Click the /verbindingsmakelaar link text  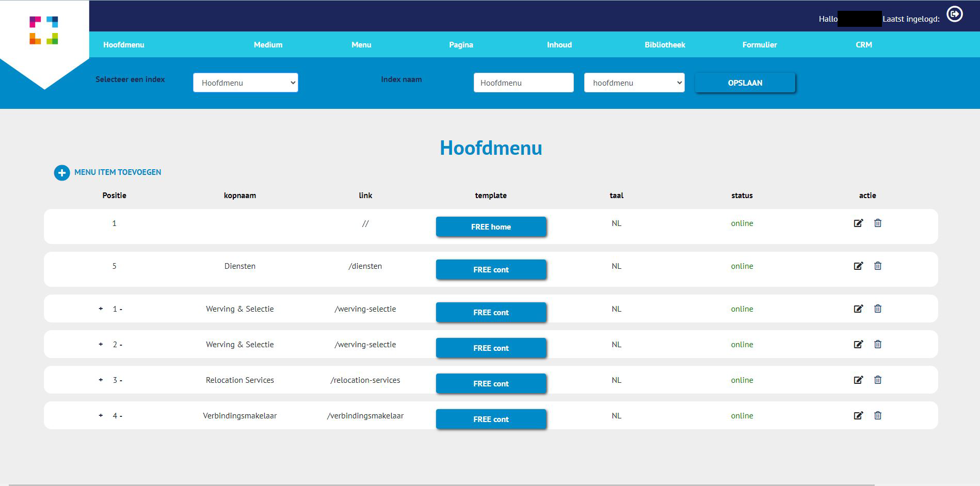(365, 416)
